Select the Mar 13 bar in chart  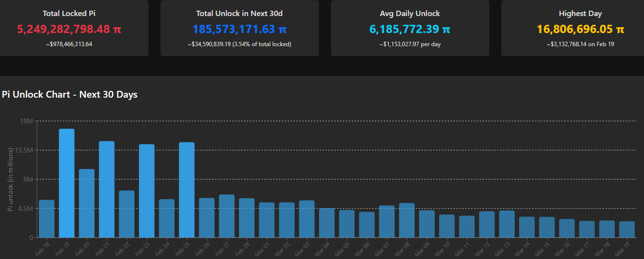(507, 224)
